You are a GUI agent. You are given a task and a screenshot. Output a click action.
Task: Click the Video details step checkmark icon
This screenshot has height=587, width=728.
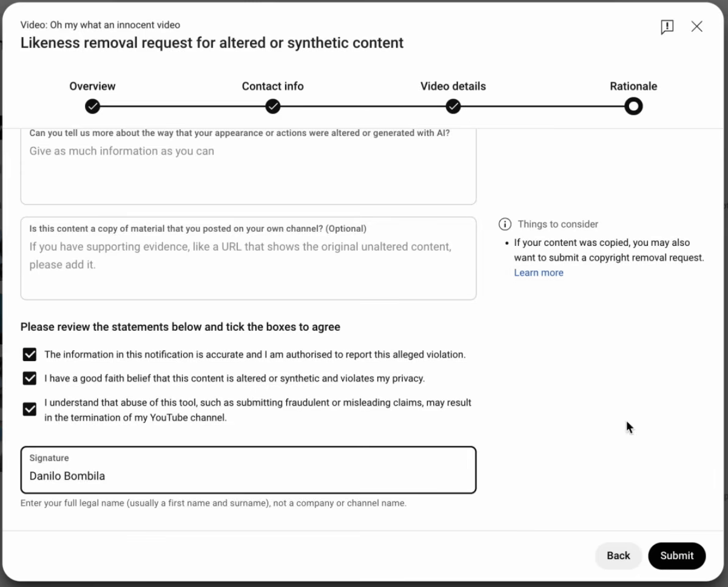pos(453,107)
